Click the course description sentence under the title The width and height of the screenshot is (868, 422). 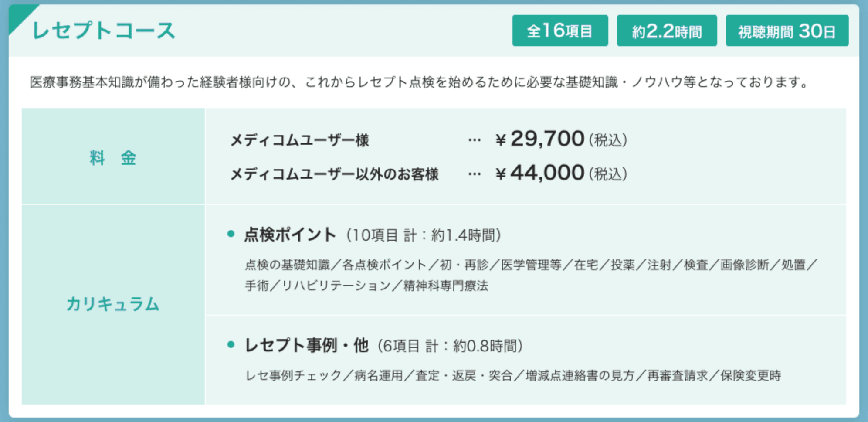(419, 82)
